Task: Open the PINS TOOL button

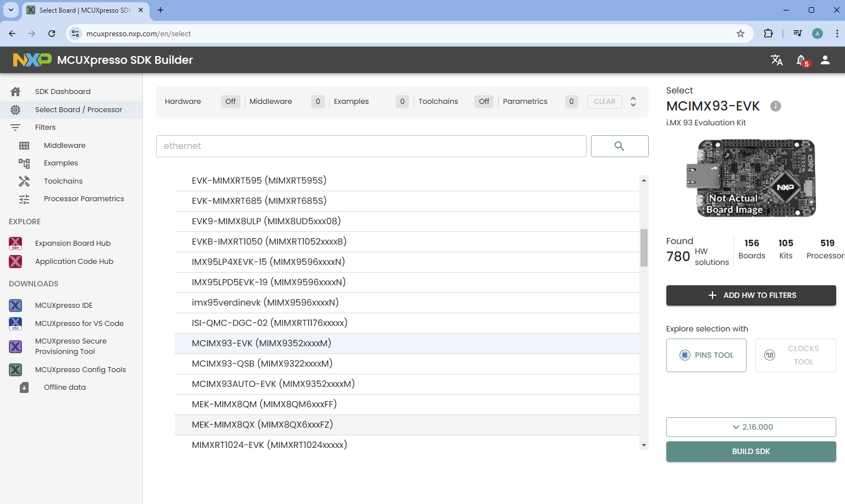Action: coord(706,355)
